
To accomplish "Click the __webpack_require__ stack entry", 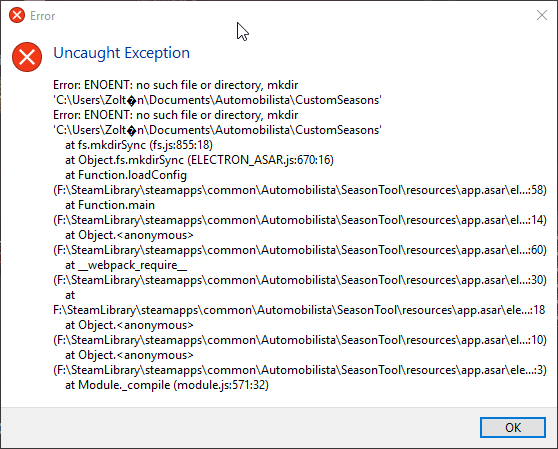I will click(126, 265).
